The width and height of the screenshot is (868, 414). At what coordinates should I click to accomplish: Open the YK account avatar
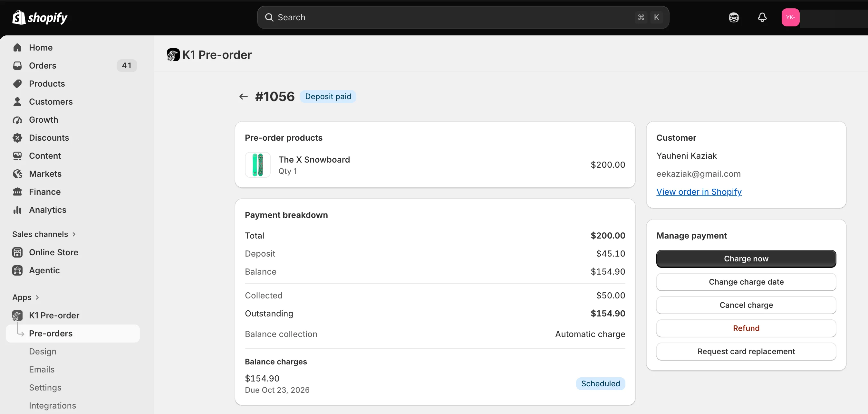[x=790, y=17]
